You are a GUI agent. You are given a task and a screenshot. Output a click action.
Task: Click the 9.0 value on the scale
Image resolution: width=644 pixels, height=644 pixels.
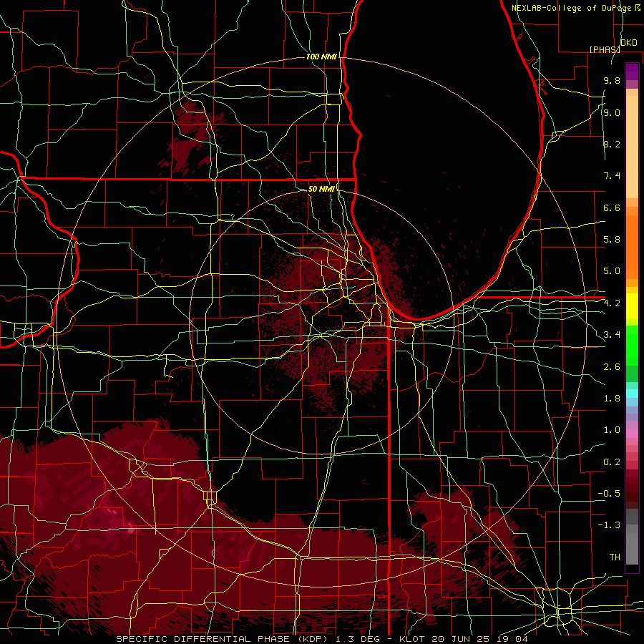(612, 112)
